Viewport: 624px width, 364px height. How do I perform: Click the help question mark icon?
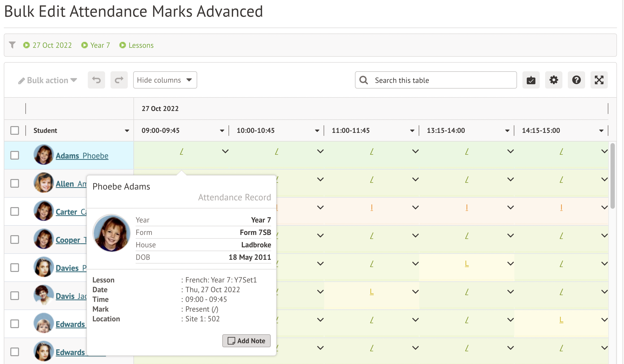tap(576, 80)
